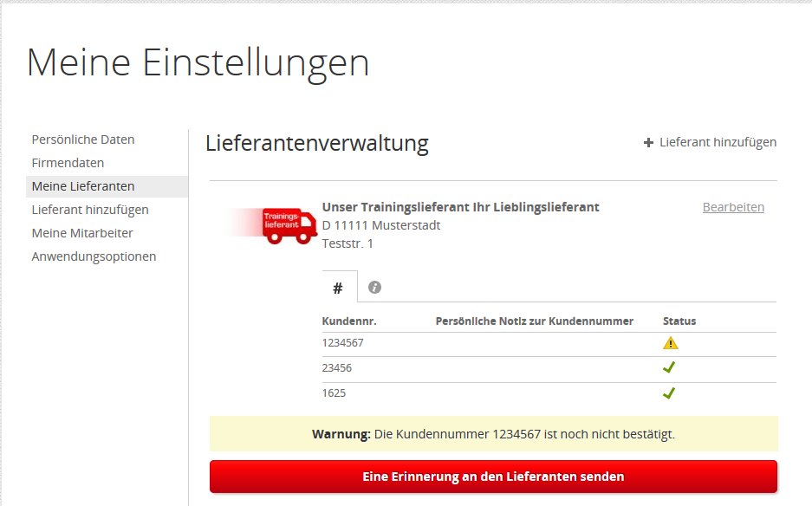
Task: Click the Bearbeiten link
Action: coord(733,207)
